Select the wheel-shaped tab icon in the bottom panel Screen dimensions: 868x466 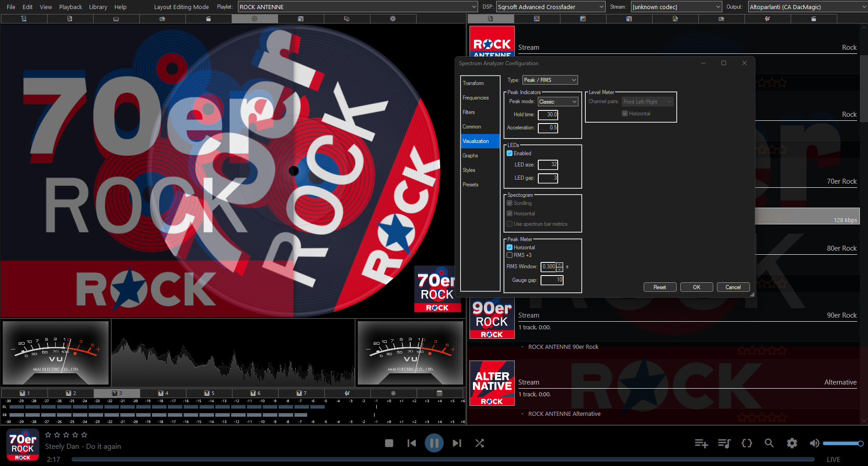(394, 393)
